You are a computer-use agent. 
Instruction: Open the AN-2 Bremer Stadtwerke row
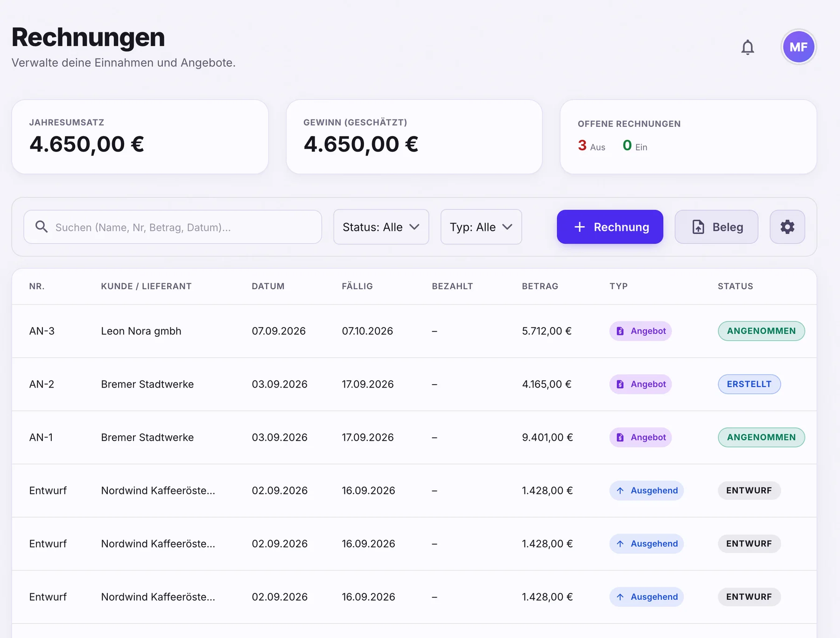tap(414, 384)
